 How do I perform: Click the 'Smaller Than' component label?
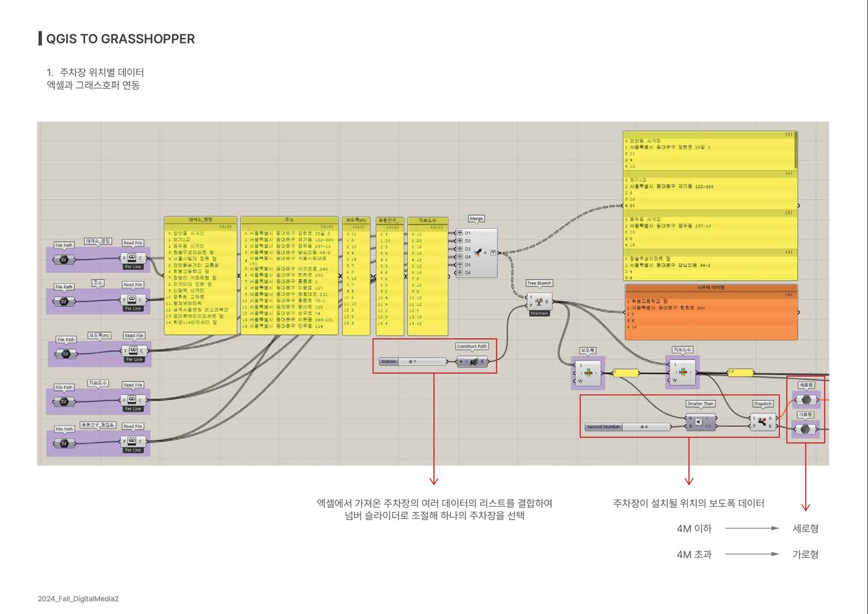click(x=700, y=403)
